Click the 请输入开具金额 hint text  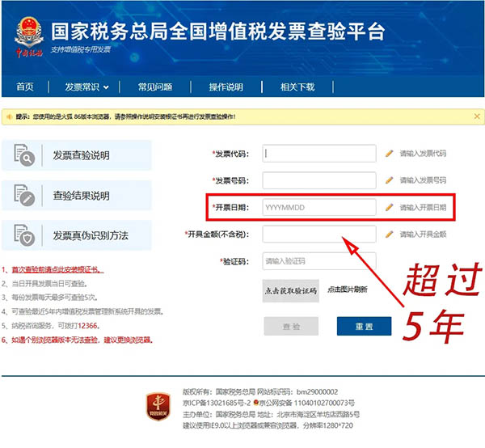click(423, 235)
